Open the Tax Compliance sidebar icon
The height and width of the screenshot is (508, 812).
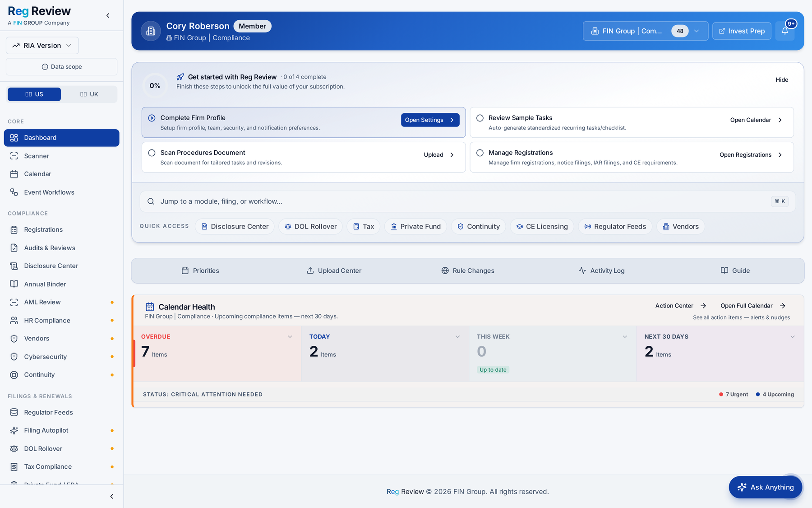pyautogui.click(x=14, y=467)
